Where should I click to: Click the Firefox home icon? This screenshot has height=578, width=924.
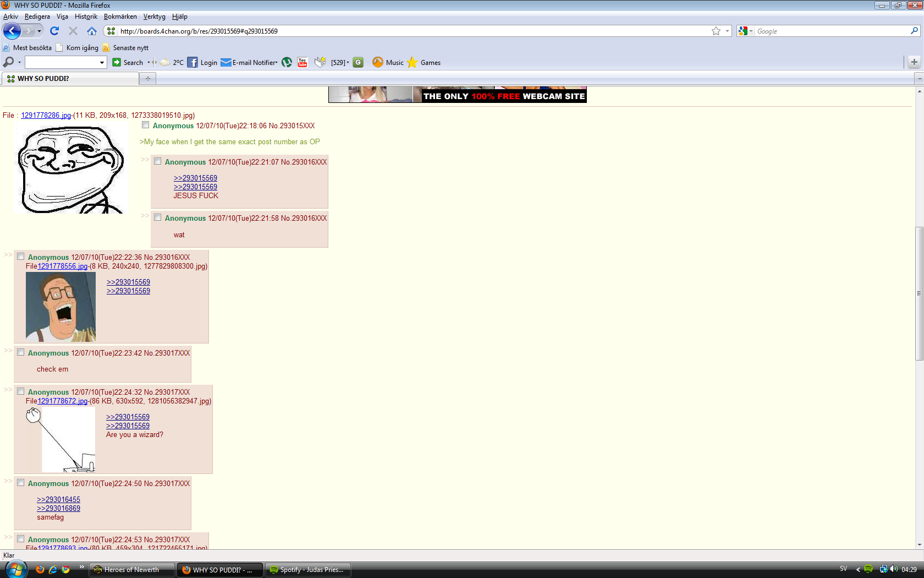pos(92,31)
